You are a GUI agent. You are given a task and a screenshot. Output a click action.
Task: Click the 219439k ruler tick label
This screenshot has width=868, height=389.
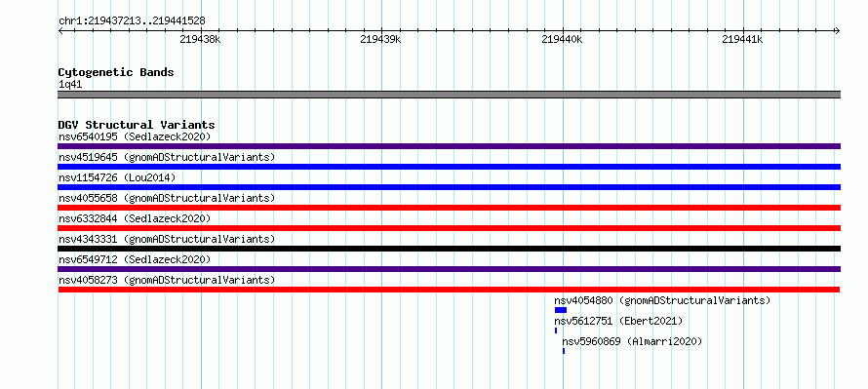tap(381, 39)
